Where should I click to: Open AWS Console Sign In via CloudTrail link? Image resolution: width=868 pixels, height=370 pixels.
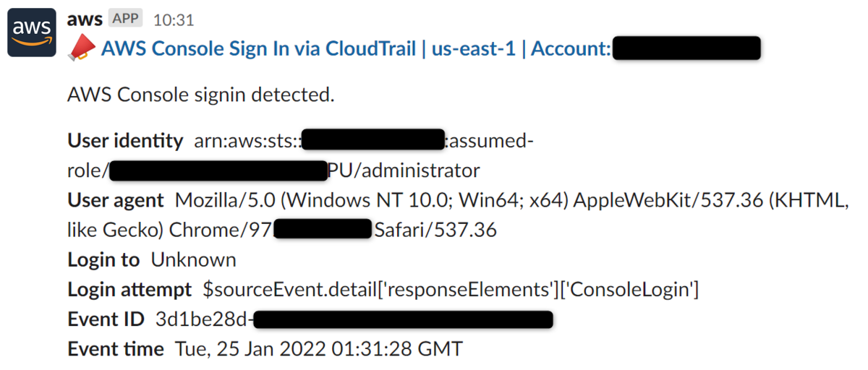coord(259,48)
